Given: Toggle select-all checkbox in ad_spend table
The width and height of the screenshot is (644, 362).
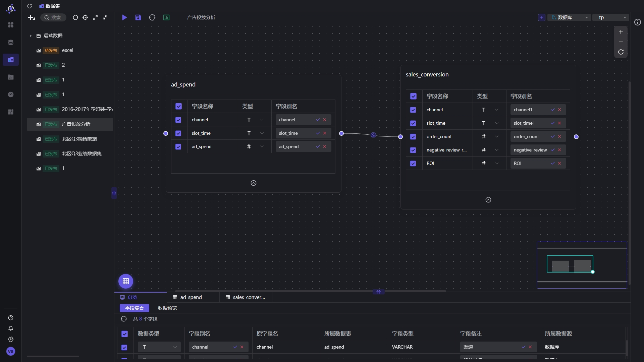Looking at the screenshot, I should pyautogui.click(x=178, y=106).
